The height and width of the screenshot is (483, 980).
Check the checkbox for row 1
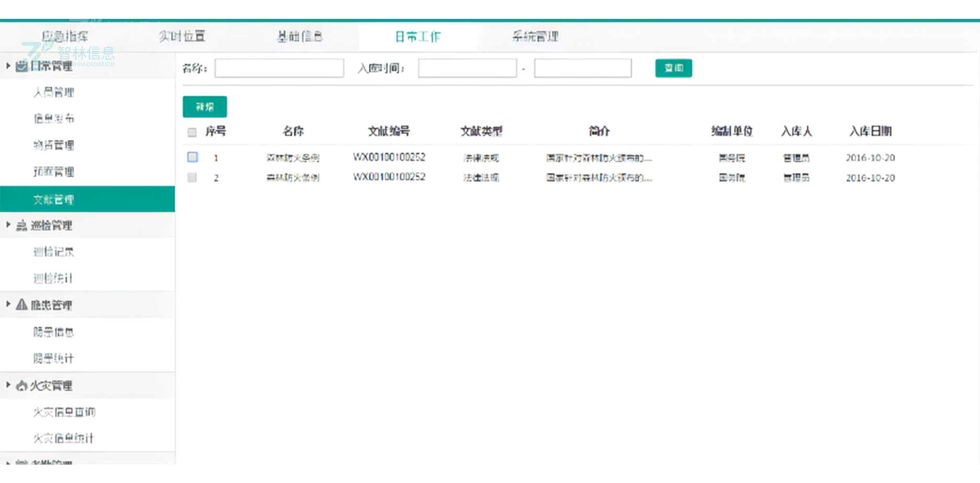pyautogui.click(x=193, y=157)
